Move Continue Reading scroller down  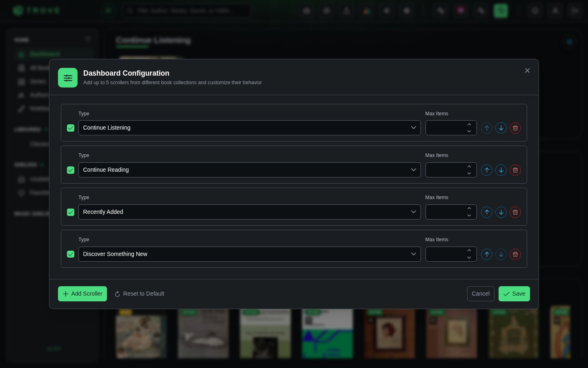[x=501, y=170]
